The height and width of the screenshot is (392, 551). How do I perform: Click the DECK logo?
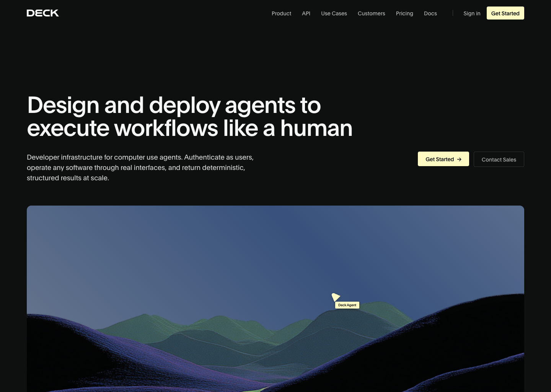point(43,13)
